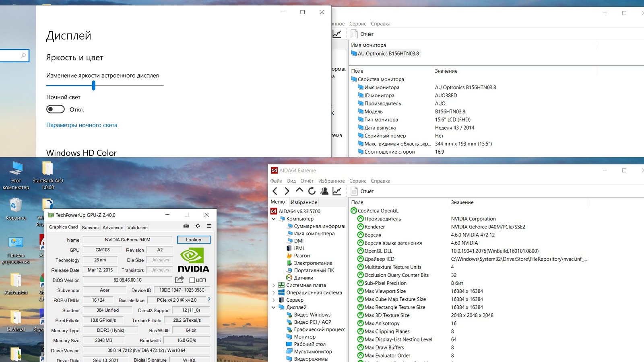This screenshot has height=362, width=644.
Task: Select AU Optronics B156HTN03.8 monitor entry
Action: [x=385, y=53]
